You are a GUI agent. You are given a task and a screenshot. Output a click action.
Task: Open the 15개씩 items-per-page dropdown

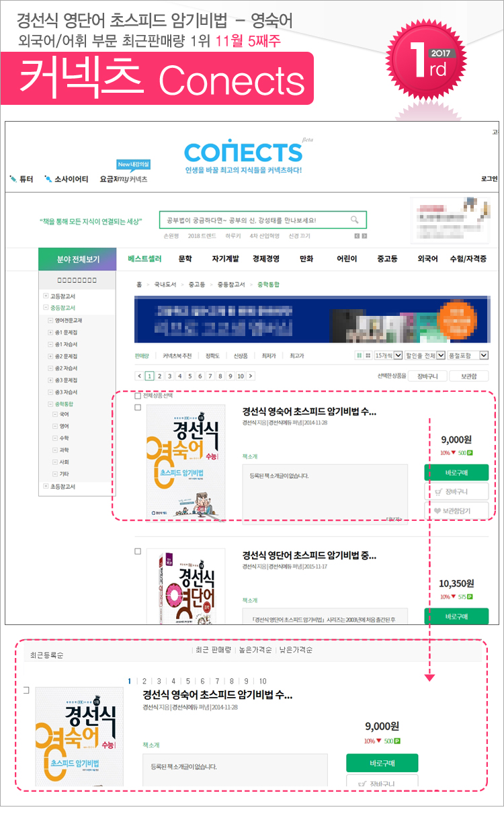[x=388, y=356]
